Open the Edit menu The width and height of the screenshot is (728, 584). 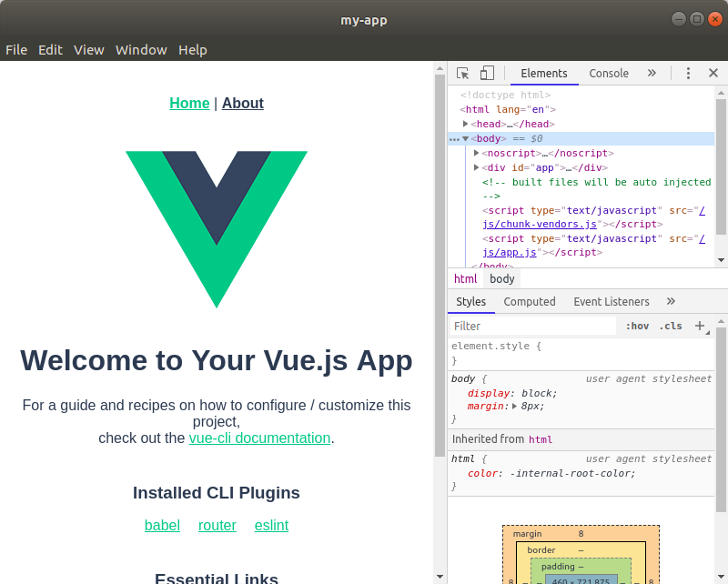(x=50, y=50)
